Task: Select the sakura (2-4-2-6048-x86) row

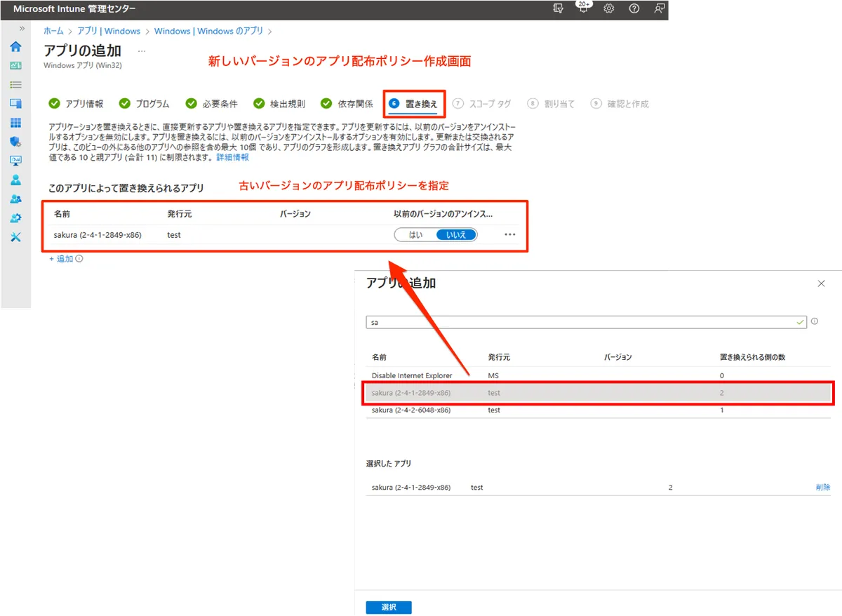Action: pyautogui.click(x=411, y=410)
